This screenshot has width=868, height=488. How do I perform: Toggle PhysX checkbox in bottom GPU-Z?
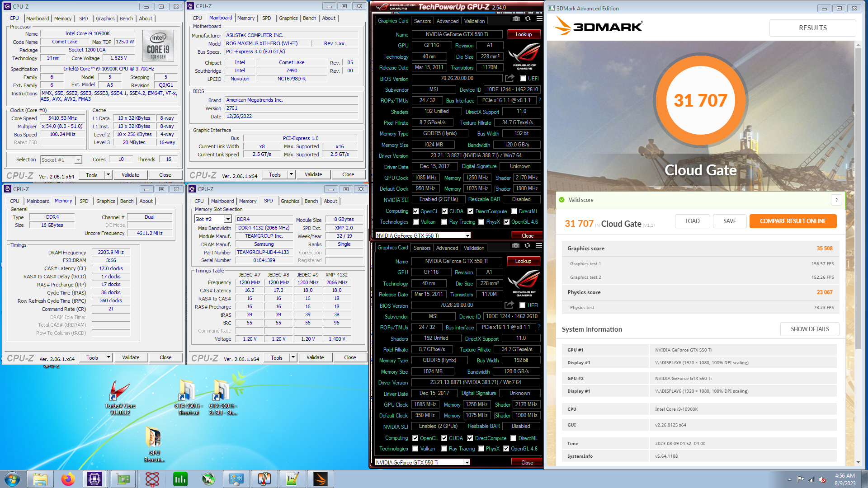(481, 449)
